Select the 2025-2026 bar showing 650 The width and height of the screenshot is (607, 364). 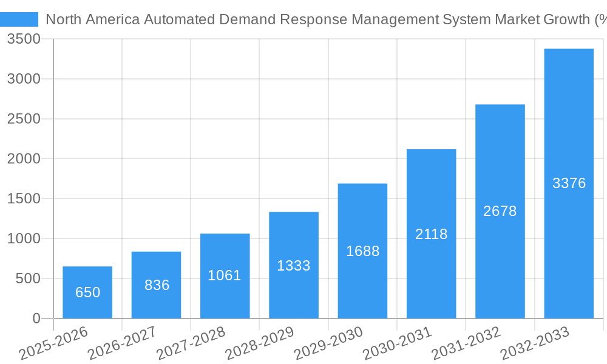(x=87, y=292)
